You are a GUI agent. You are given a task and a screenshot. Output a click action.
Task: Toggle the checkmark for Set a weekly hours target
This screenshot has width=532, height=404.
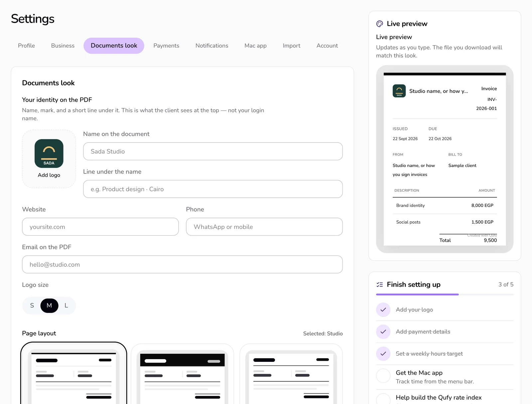383,354
